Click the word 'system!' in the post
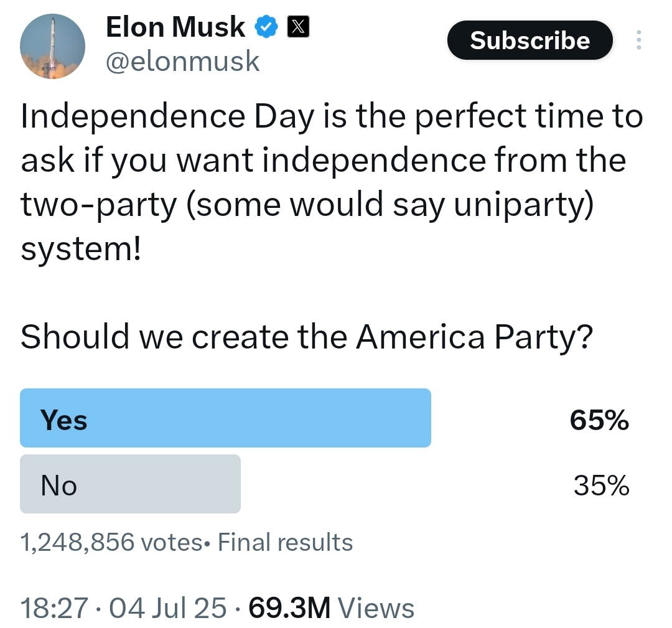Viewport: 672px width, 628px height. (80, 250)
